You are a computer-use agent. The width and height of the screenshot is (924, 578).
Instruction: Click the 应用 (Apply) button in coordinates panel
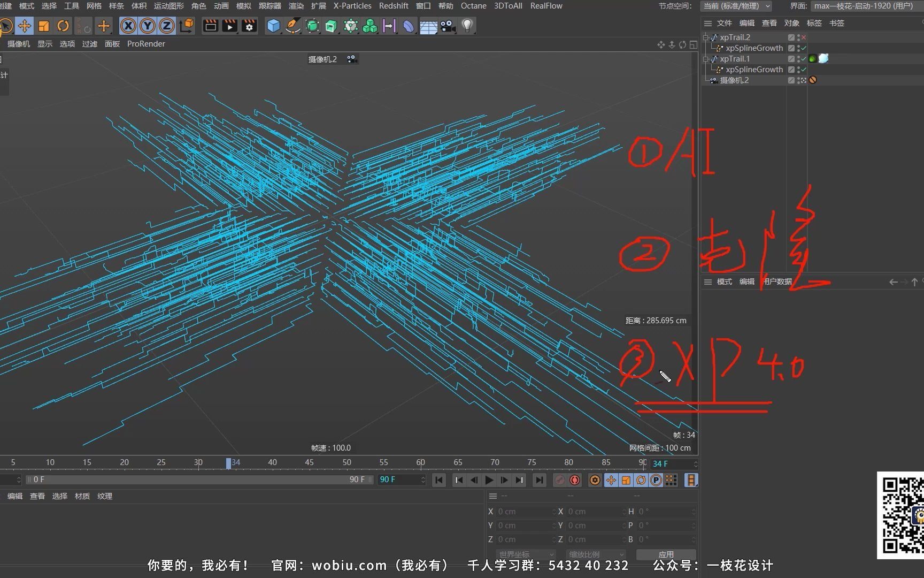pos(667,554)
